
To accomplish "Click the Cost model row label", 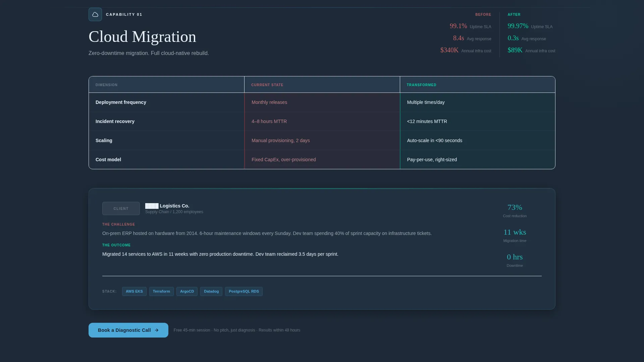I will tap(108, 160).
